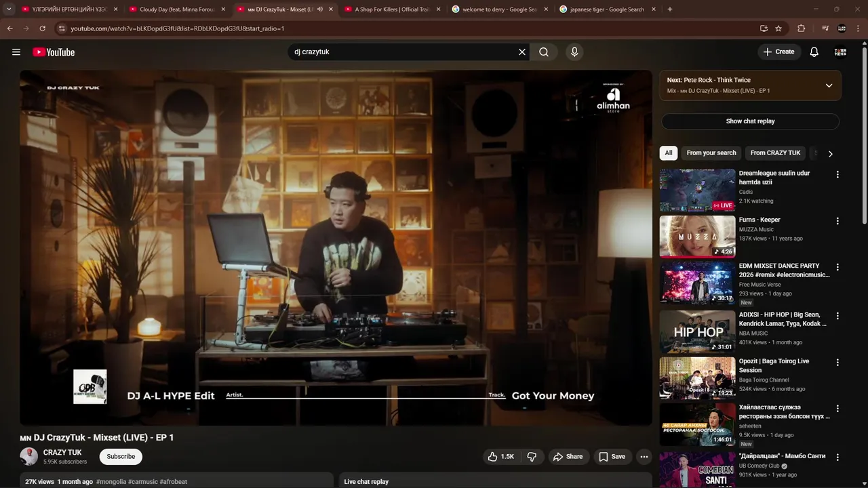Image resolution: width=868 pixels, height=488 pixels.
Task: Open the HIP HOP mix thumbnail
Action: tap(697, 332)
